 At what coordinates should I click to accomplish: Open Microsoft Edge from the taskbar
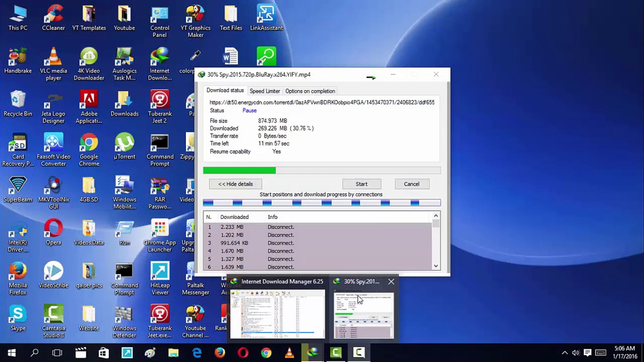pos(197,353)
